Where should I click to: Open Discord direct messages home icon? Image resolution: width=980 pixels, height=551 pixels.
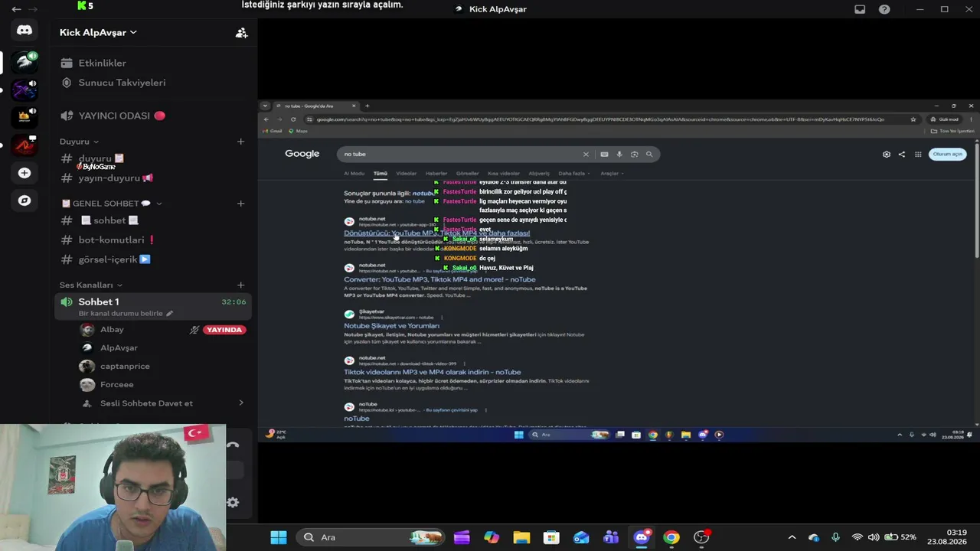point(24,31)
